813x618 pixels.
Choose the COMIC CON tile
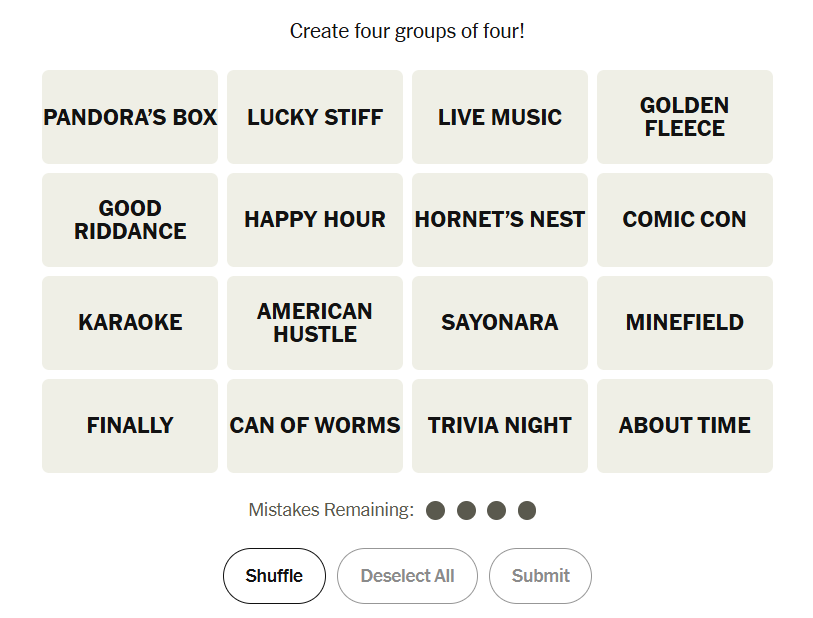point(685,220)
